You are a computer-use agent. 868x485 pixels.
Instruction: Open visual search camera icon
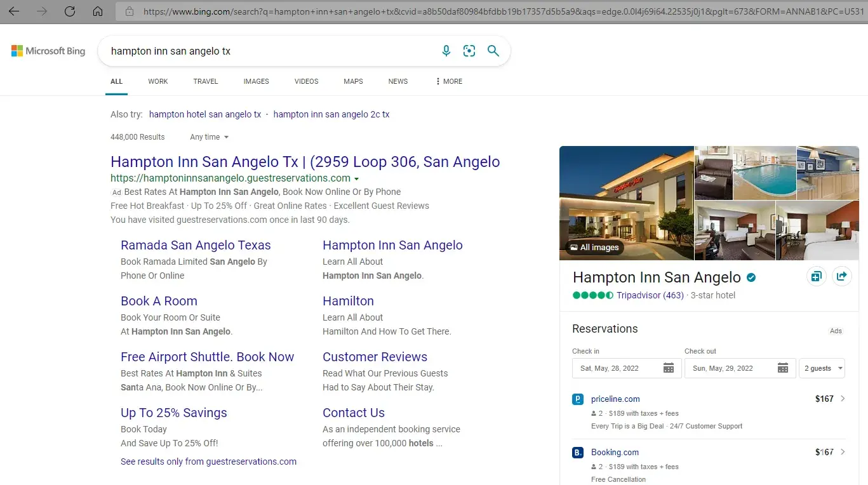point(469,51)
